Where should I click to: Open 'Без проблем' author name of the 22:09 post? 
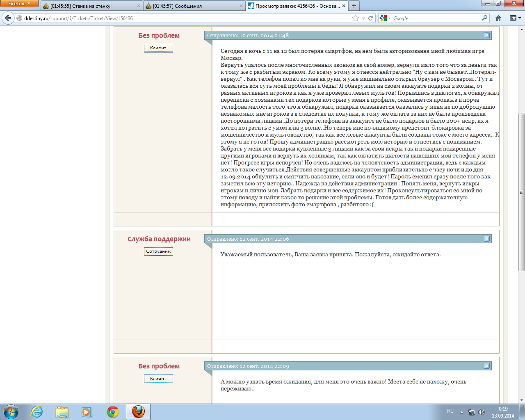(159, 366)
